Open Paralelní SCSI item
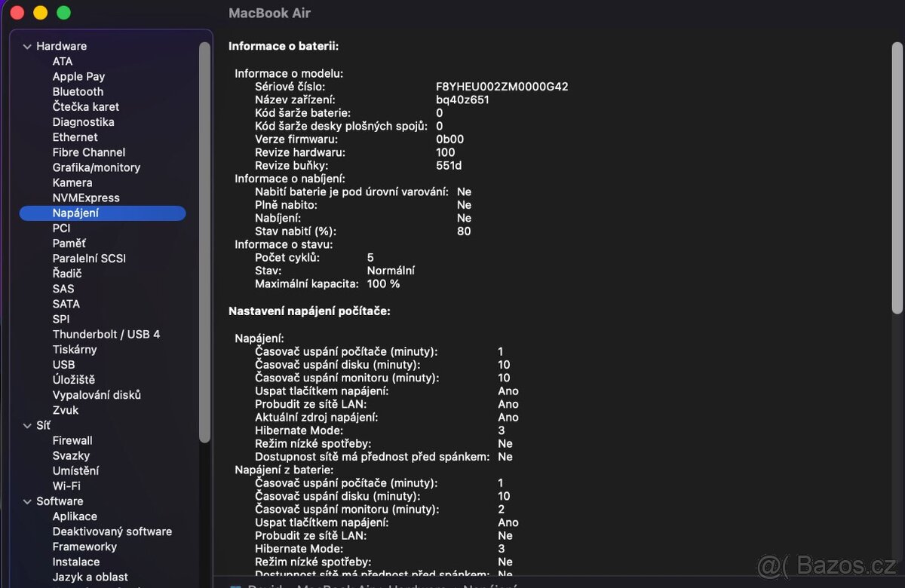Screen dimensions: 905x588 [89, 259]
